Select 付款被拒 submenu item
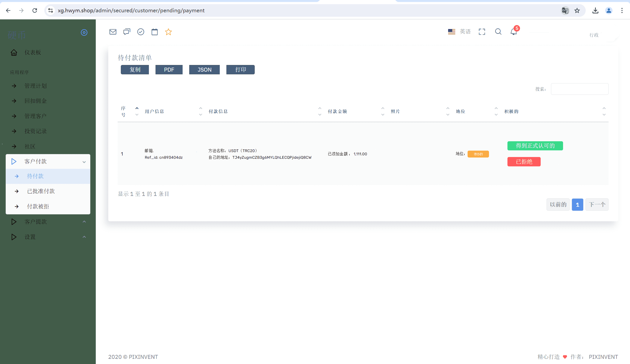 (x=48, y=206)
